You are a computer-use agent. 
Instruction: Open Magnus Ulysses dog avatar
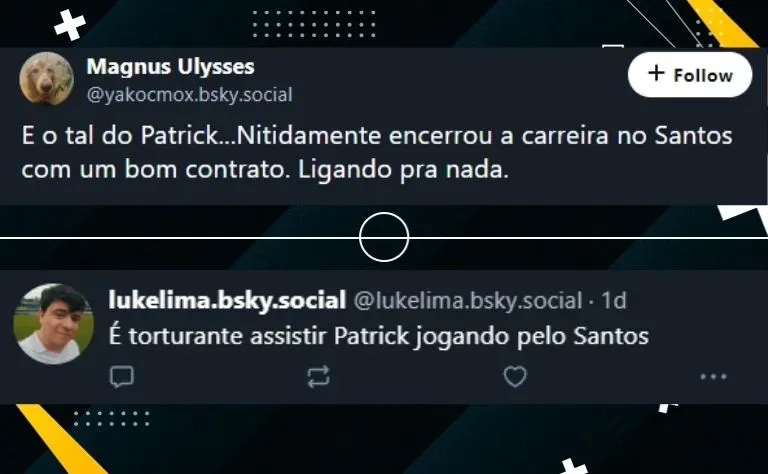[47, 78]
